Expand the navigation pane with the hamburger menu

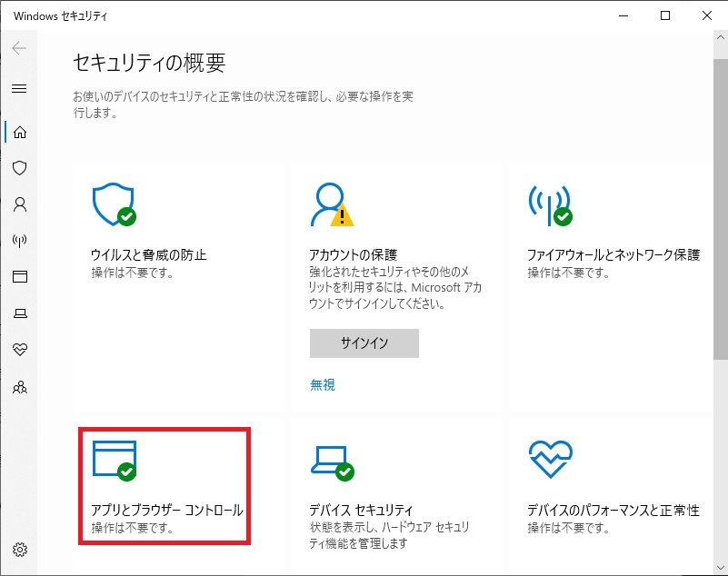[x=20, y=88]
